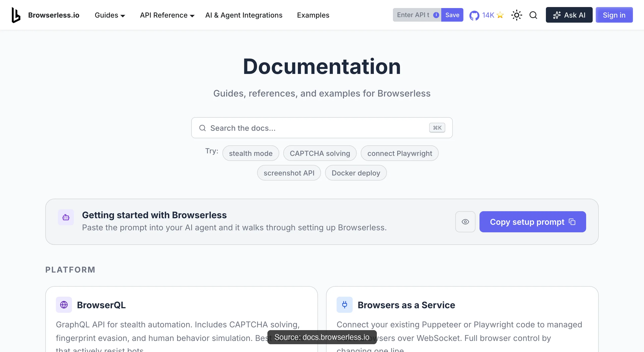Go to the Examples page
This screenshot has width=644, height=352.
point(313,15)
